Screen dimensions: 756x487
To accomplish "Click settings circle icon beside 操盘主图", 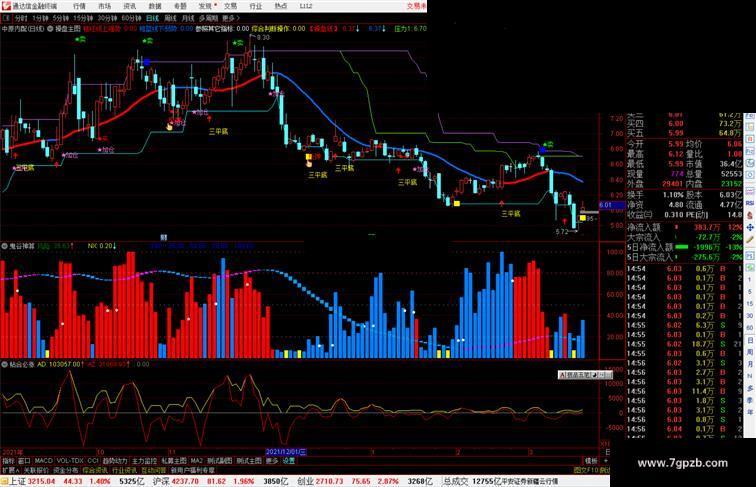I will click(x=50, y=29).
